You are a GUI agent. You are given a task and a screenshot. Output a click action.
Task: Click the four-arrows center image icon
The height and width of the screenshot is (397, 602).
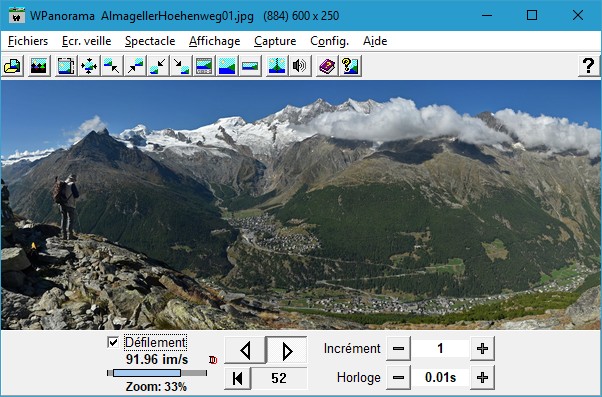89,66
